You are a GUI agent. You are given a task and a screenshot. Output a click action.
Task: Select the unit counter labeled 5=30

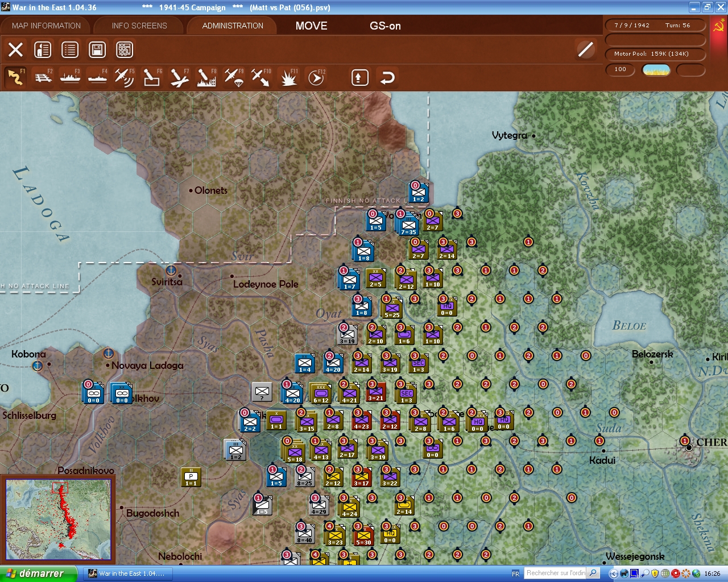pos(363,535)
